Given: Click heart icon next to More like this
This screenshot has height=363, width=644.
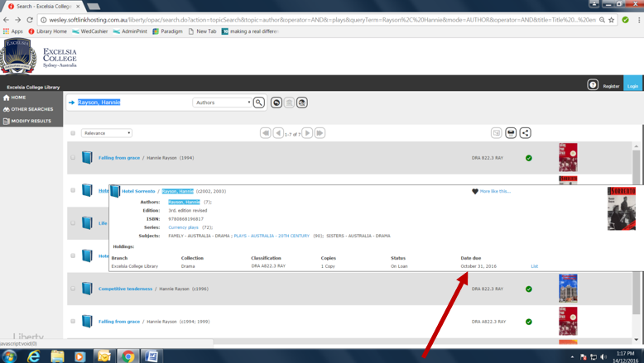Looking at the screenshot, I should (x=475, y=191).
